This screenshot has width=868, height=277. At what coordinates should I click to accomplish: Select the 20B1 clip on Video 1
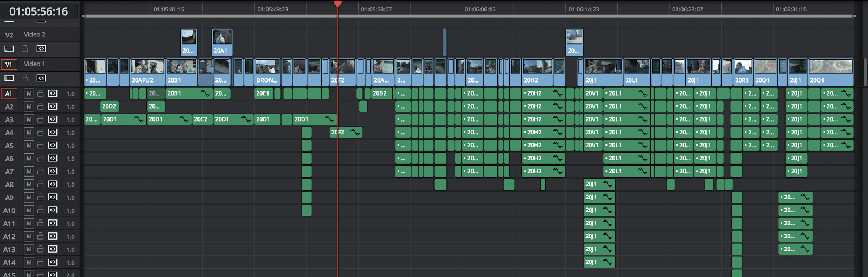[x=181, y=73]
